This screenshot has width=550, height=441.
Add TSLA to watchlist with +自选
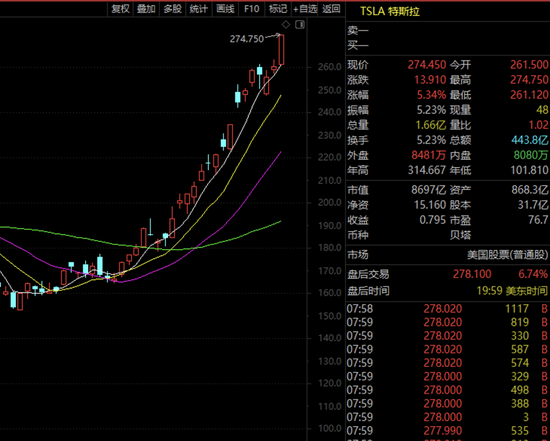tap(304, 9)
